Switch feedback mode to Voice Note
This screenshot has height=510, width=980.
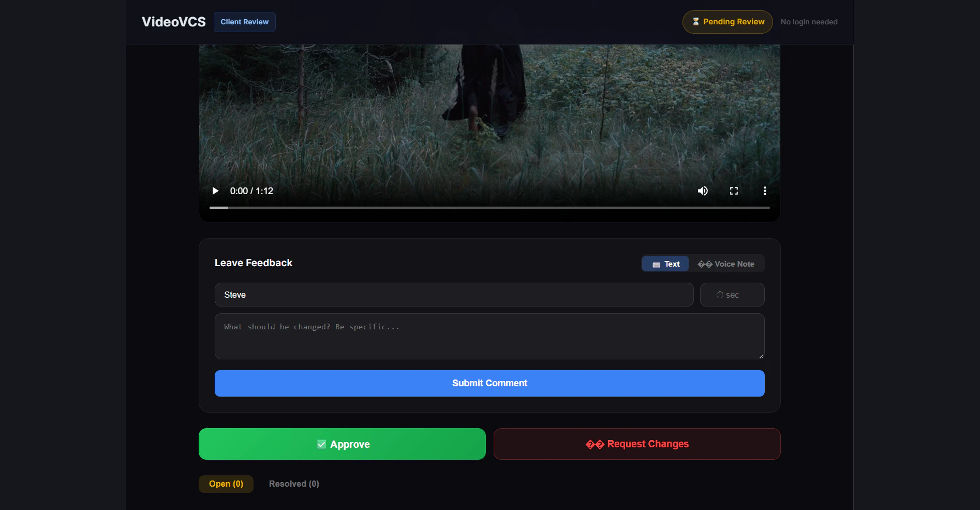726,264
